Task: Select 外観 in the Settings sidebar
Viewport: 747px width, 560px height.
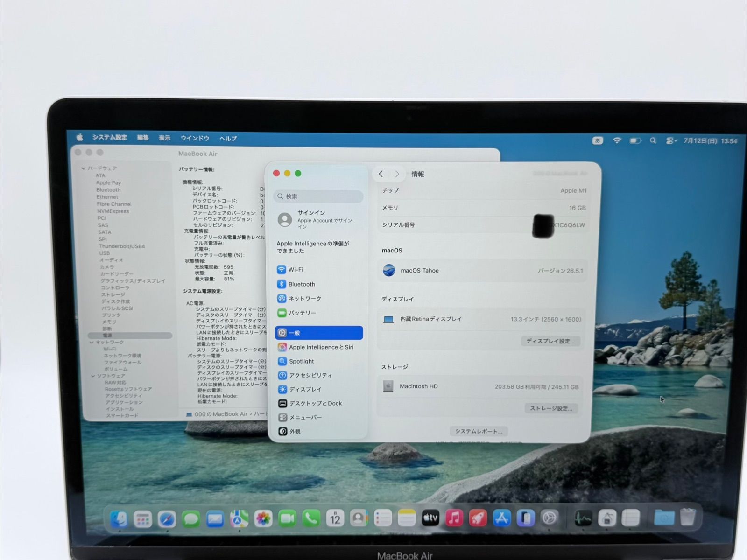Action: tap(319, 431)
